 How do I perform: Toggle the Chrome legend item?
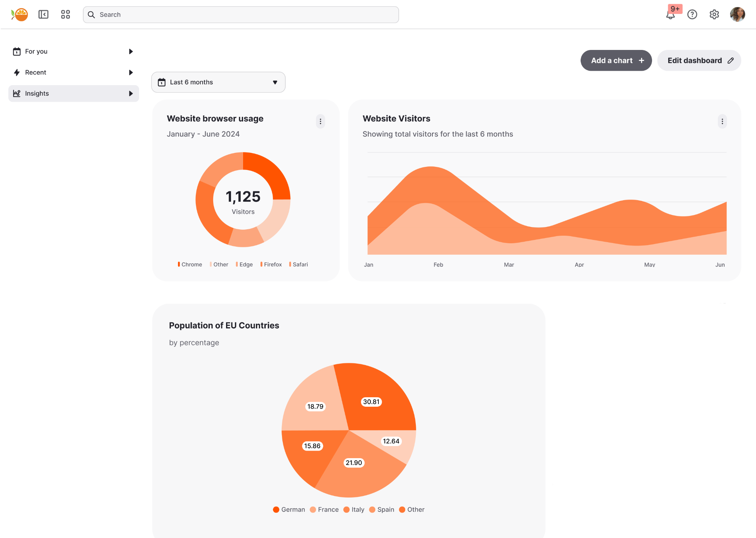click(x=190, y=264)
